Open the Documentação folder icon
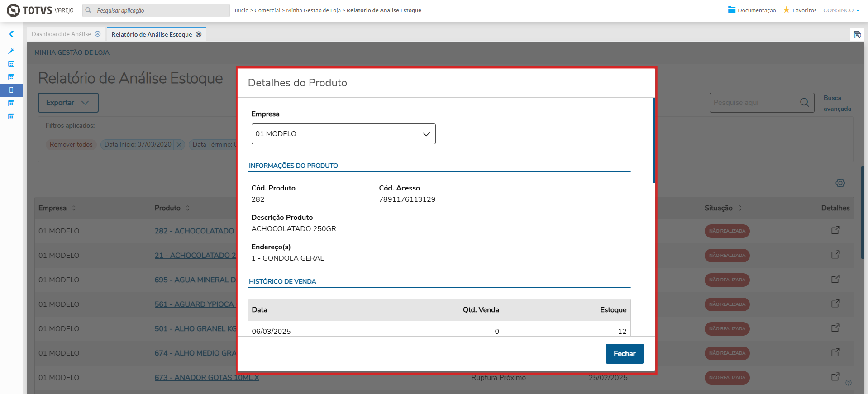This screenshot has width=868, height=394. (x=731, y=9)
